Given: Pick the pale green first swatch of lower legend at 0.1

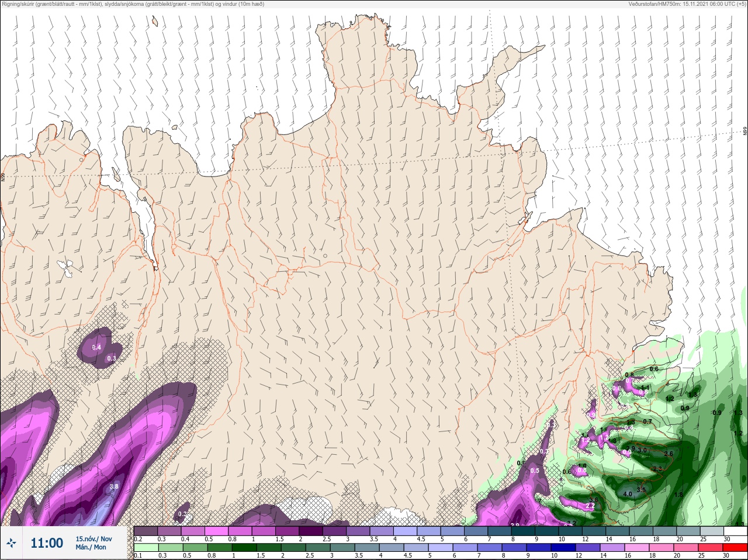Looking at the screenshot, I should pyautogui.click(x=146, y=548).
